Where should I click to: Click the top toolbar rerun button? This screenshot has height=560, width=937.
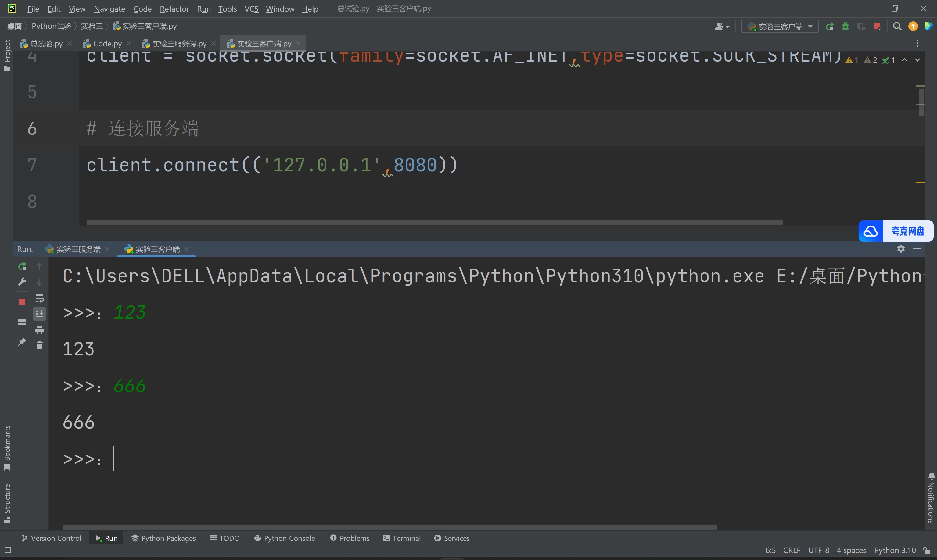click(x=830, y=27)
